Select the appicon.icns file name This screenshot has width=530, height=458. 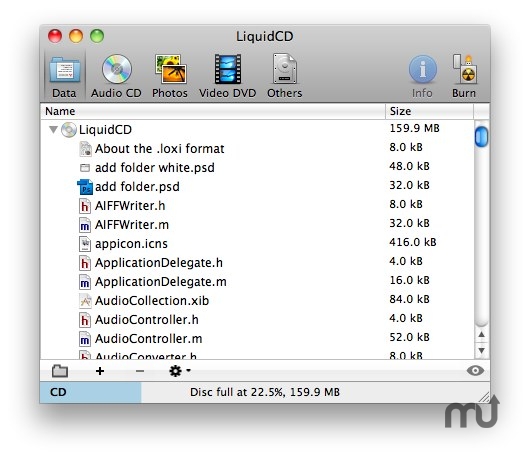131,244
